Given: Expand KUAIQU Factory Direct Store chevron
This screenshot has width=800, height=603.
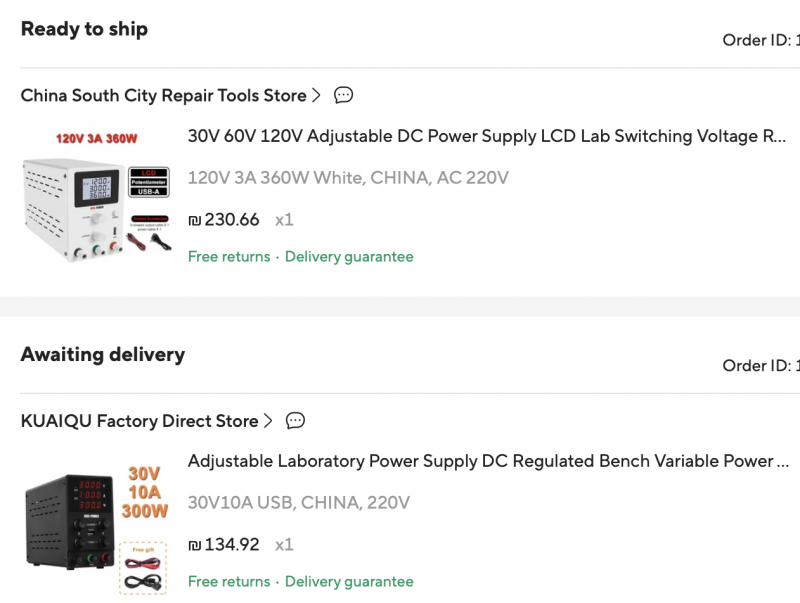Looking at the screenshot, I should 268,421.
